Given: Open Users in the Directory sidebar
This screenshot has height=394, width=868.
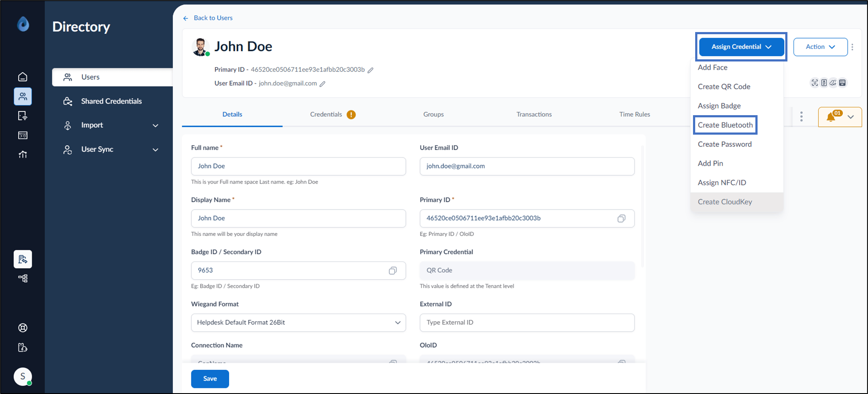Looking at the screenshot, I should pyautogui.click(x=112, y=77).
